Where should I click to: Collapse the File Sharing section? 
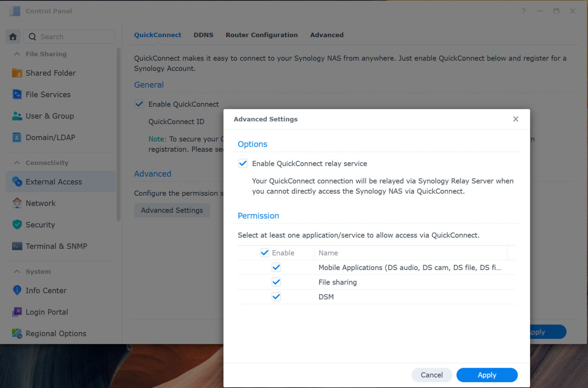coord(16,54)
